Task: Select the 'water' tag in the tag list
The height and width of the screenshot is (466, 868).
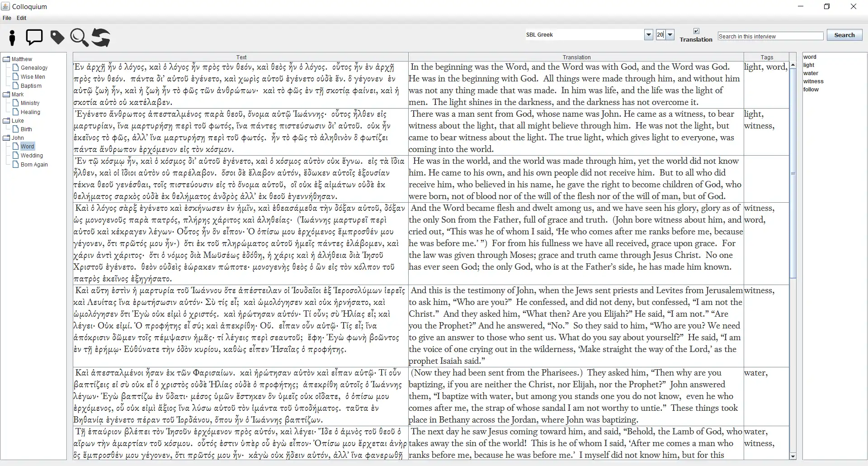Action: [811, 73]
